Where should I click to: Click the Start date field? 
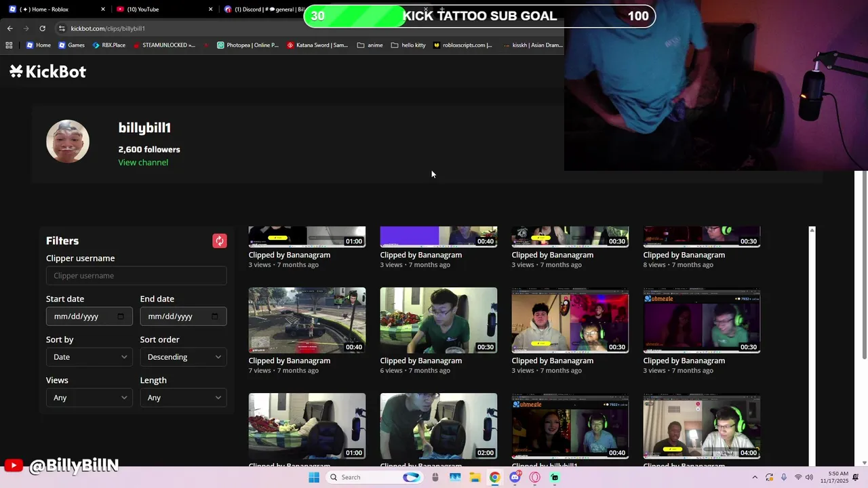click(89, 317)
